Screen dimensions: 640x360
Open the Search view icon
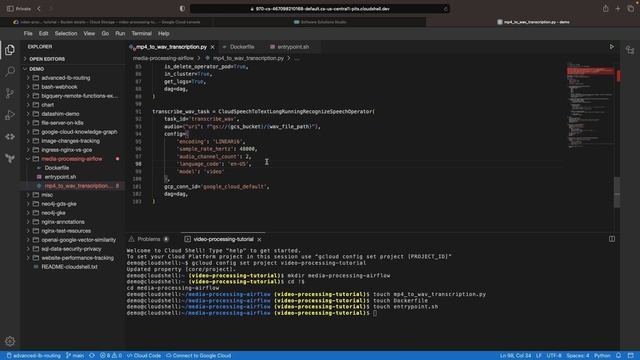click(10, 71)
